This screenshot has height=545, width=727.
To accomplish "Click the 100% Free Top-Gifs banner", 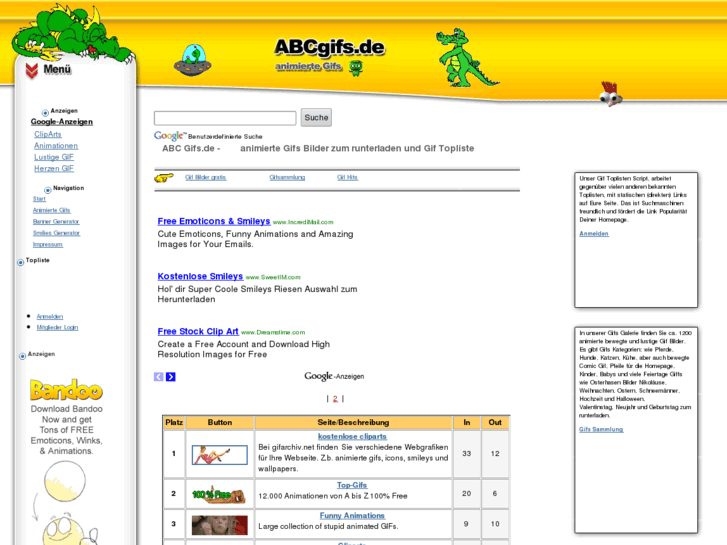I will pos(218,495).
